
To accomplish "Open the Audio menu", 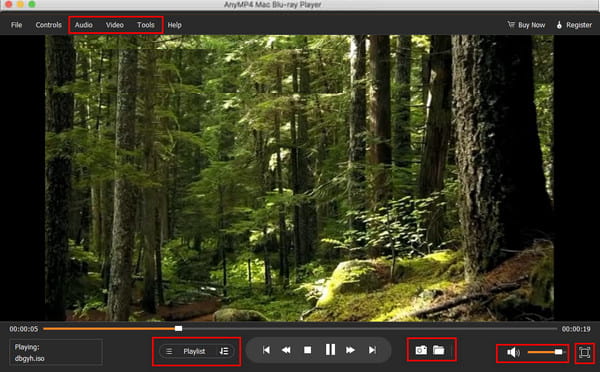I will click(x=83, y=25).
